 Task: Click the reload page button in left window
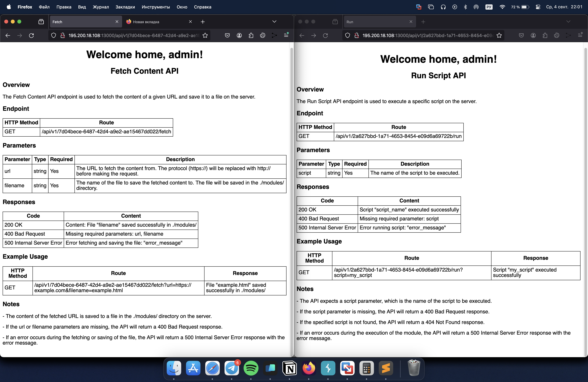point(31,36)
